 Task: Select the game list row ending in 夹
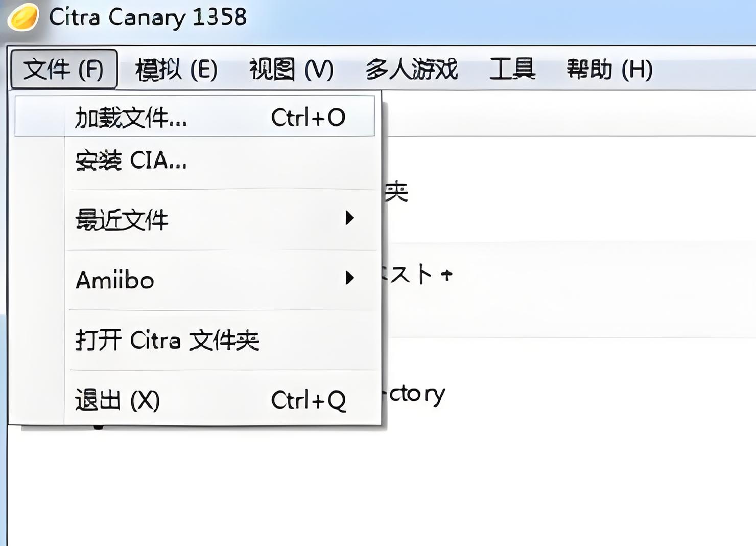569,190
